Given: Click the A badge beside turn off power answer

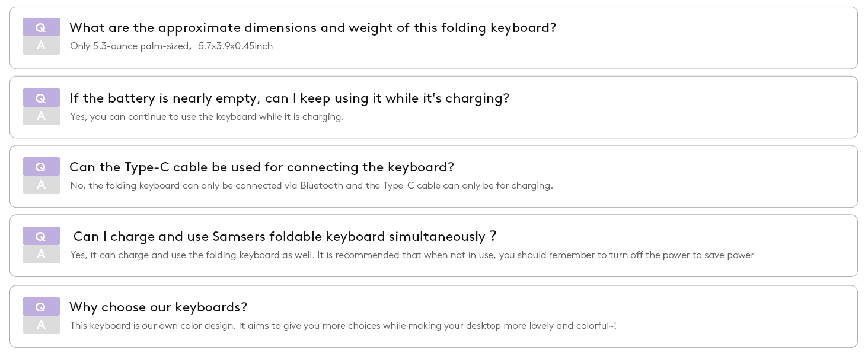Looking at the screenshot, I should 41,255.
